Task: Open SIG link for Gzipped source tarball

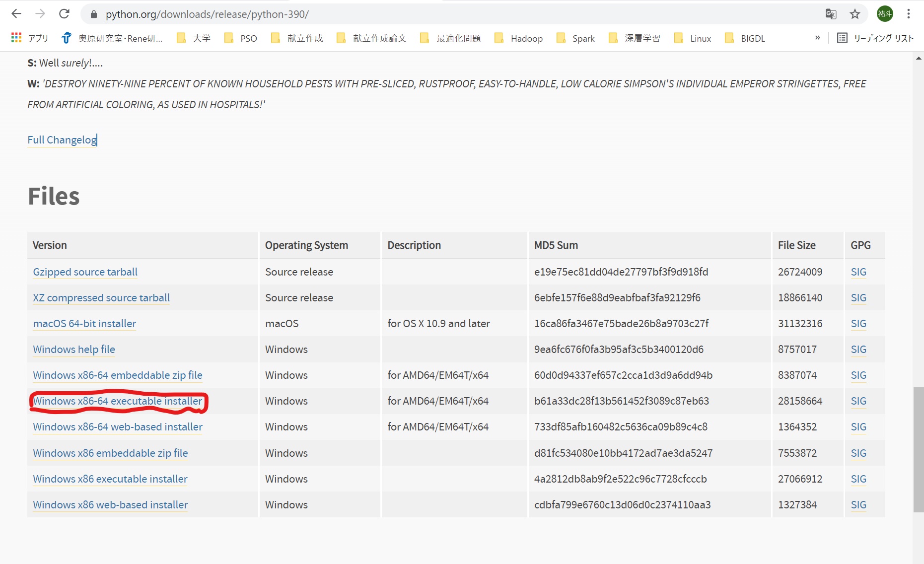Action: (858, 272)
